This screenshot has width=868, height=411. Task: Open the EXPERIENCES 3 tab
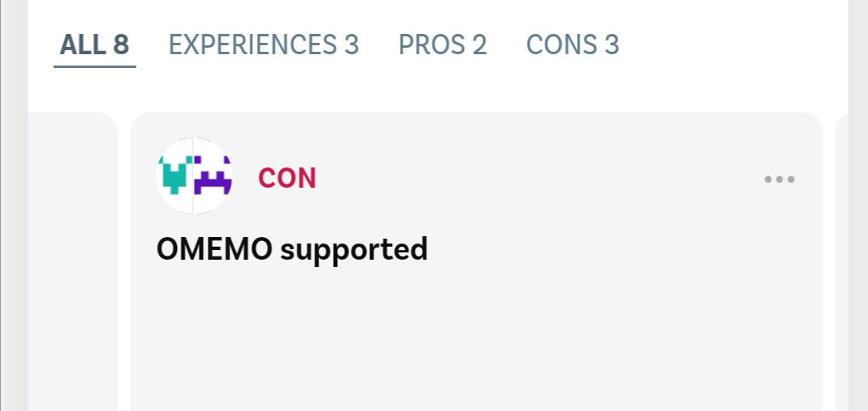point(263,44)
